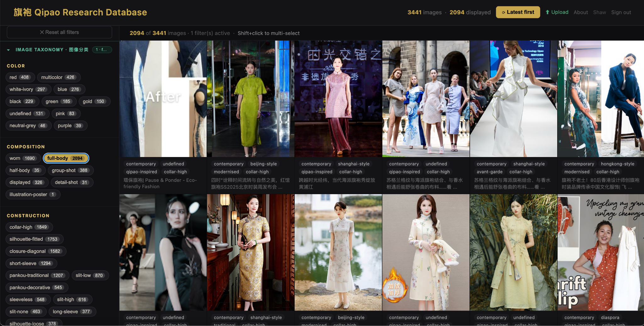Viewport: 644px width, 326px height.
Task: Click hongkong-style tag on blue suit card
Action: pyautogui.click(x=618, y=164)
